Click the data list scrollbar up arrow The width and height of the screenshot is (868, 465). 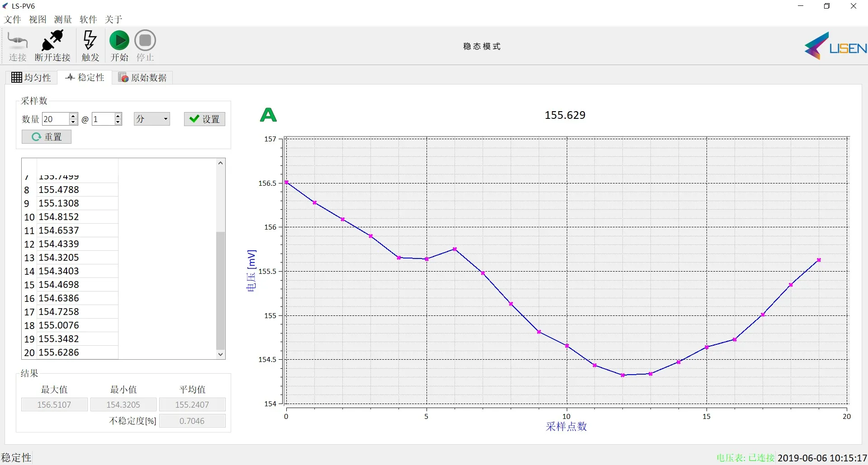coord(221,163)
